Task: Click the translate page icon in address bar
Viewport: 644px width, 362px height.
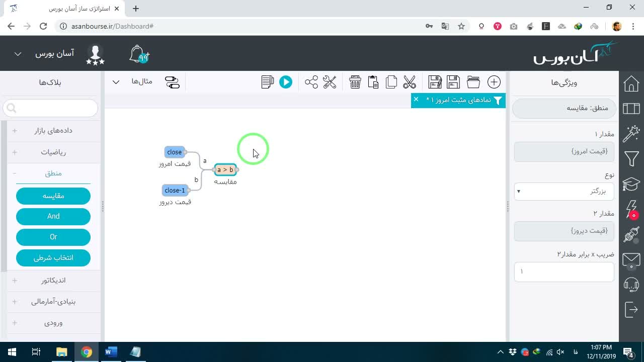Action: 445,26
